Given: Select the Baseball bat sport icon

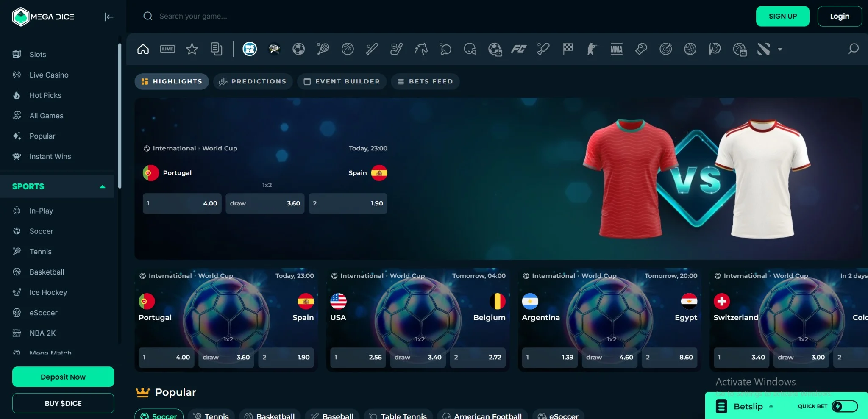Looking at the screenshot, I should click(372, 49).
